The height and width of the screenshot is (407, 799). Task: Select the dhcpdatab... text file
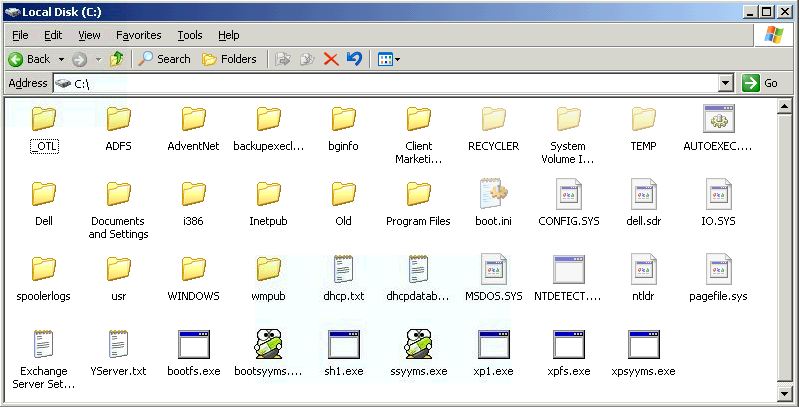coord(418,278)
